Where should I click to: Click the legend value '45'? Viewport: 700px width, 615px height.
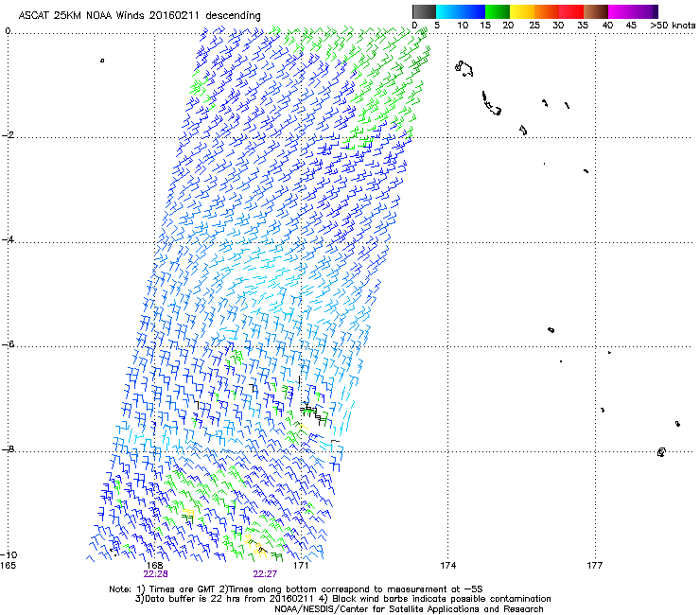click(x=631, y=26)
